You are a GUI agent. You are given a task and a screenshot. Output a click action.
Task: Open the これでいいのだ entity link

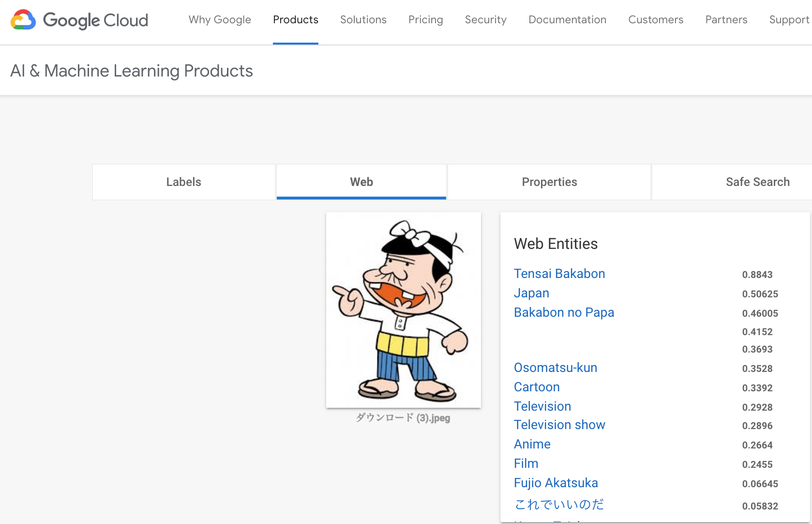coord(559,504)
